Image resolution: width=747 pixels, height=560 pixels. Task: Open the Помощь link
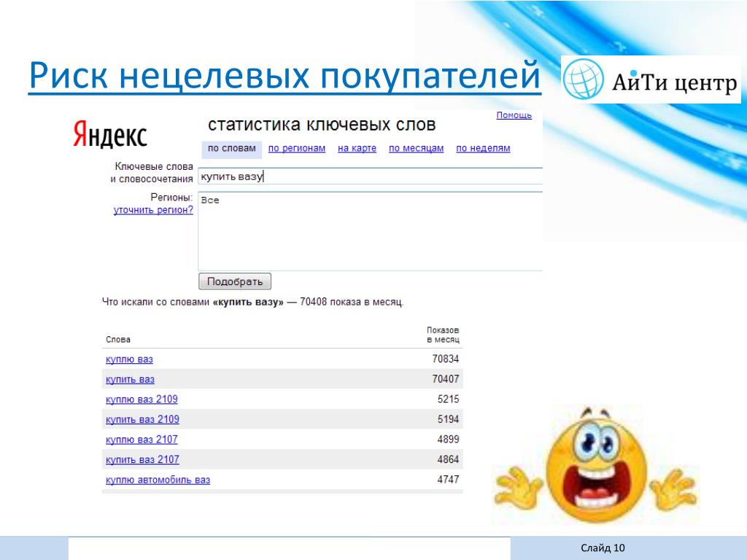pyautogui.click(x=514, y=115)
